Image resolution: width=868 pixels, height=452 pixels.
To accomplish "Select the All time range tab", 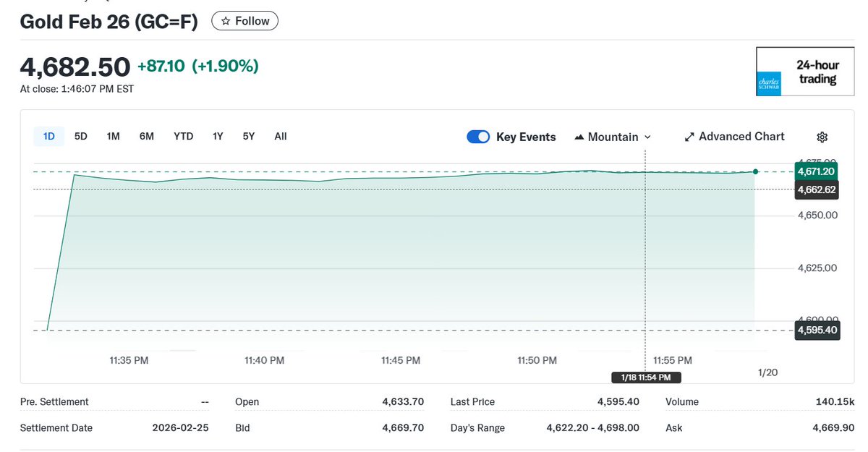I will point(281,136).
